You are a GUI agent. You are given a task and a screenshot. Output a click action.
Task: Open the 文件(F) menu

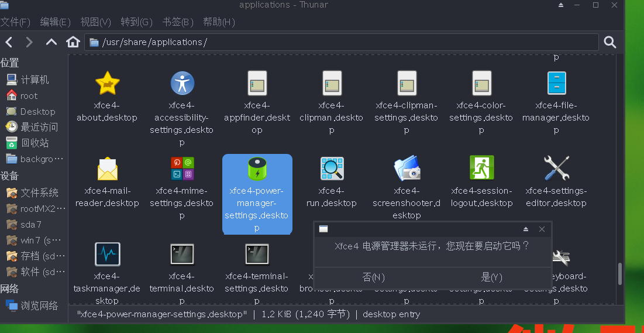(15, 22)
